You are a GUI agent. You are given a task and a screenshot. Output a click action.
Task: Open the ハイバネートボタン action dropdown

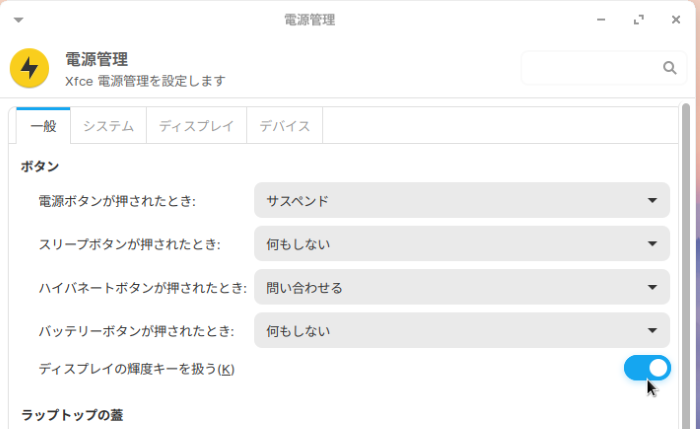461,287
